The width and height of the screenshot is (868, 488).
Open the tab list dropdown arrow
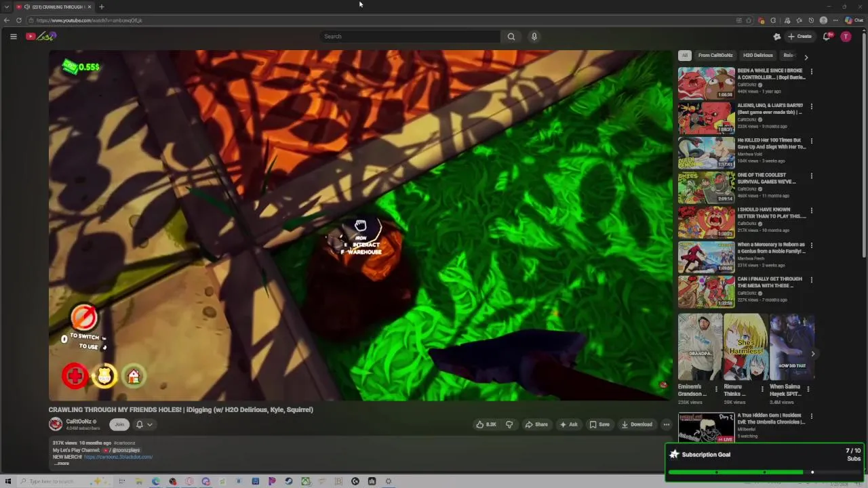[x=6, y=7]
